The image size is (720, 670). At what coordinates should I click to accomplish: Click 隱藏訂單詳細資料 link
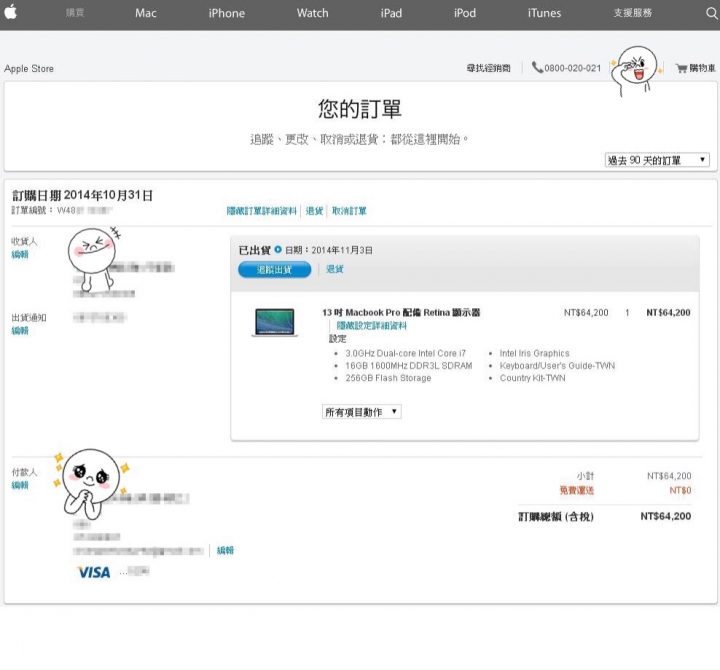tap(262, 211)
